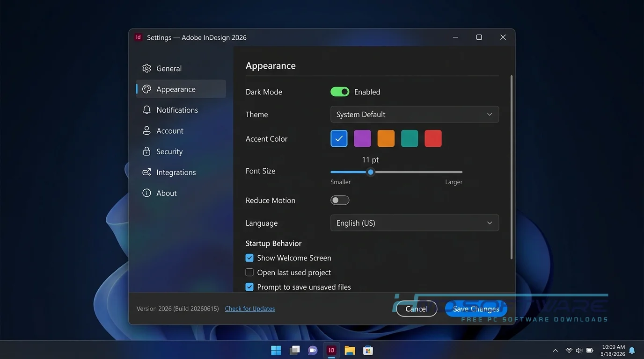The height and width of the screenshot is (359, 644).
Task: Click the settings panel vertical scrollbar
Action: (512, 167)
